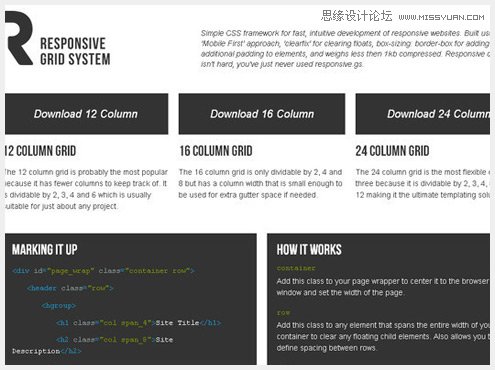
Task: Click the How It Works heading
Action: (309, 250)
